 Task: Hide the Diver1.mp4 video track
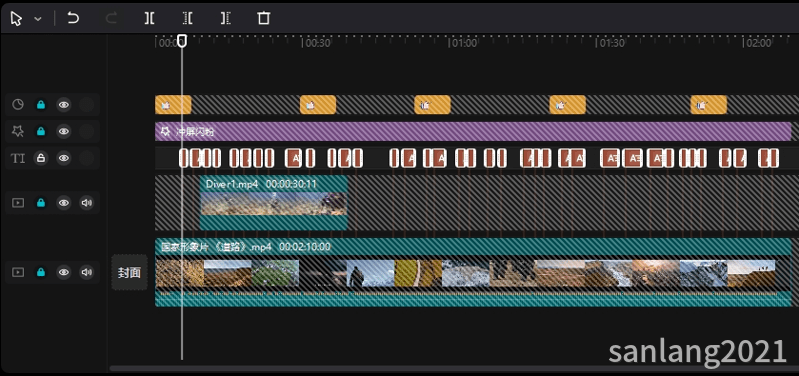tap(64, 203)
